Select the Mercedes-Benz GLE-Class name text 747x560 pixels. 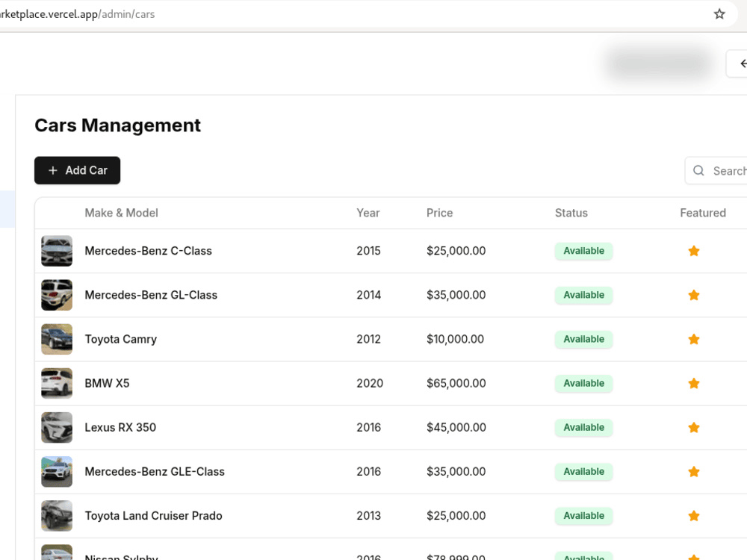[155, 471]
